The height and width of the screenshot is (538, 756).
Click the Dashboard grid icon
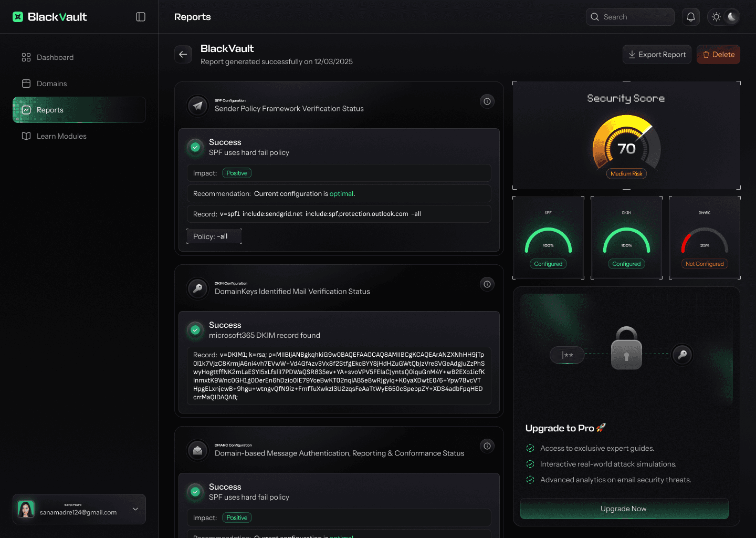(26, 57)
